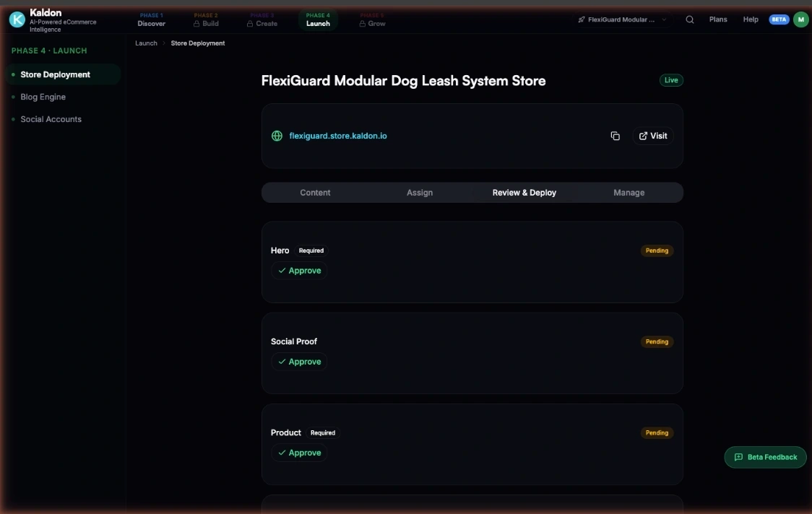Screen dimensions: 812x514
Task: Open flexiguard.store.kaldon.io link
Action: (337, 136)
